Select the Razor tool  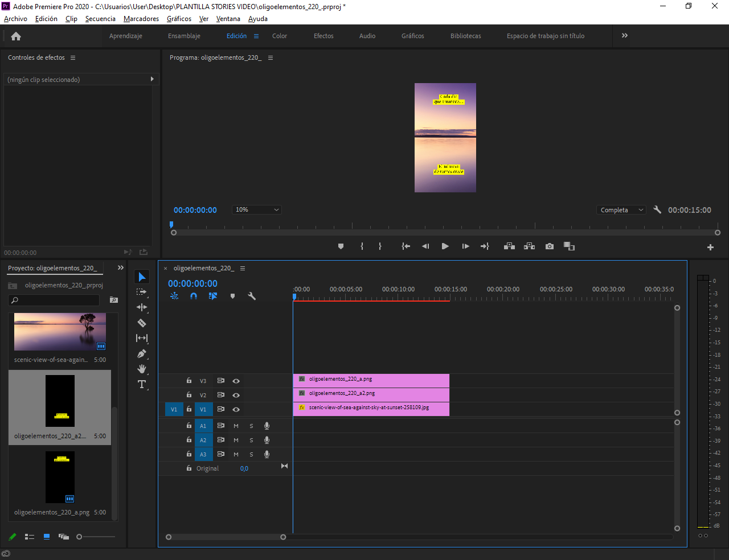pyautogui.click(x=142, y=323)
